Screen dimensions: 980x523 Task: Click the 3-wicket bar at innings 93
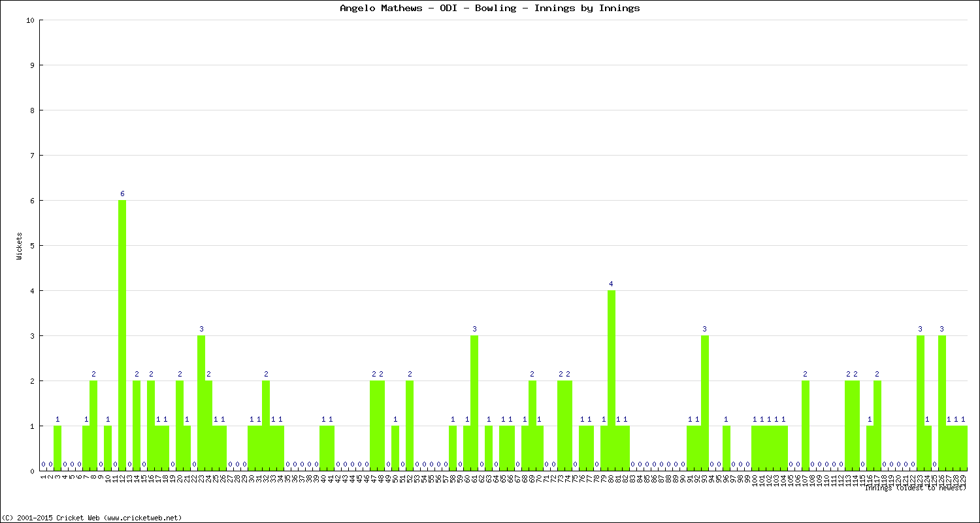(x=705, y=403)
